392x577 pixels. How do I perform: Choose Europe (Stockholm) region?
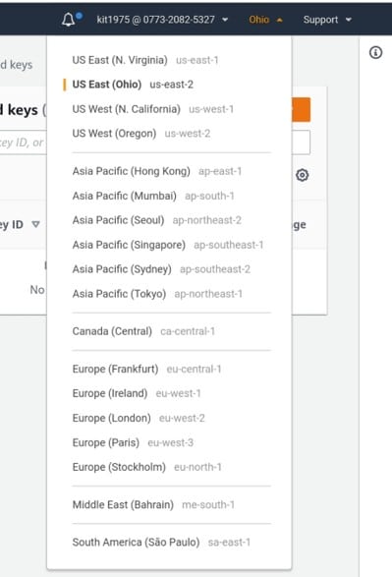coord(146,467)
